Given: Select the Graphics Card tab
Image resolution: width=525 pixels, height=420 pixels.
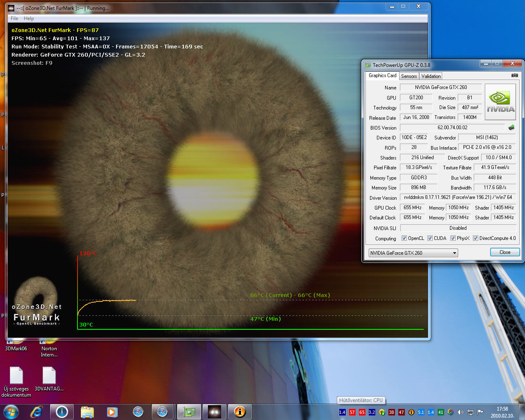Looking at the screenshot, I should click(382, 75).
